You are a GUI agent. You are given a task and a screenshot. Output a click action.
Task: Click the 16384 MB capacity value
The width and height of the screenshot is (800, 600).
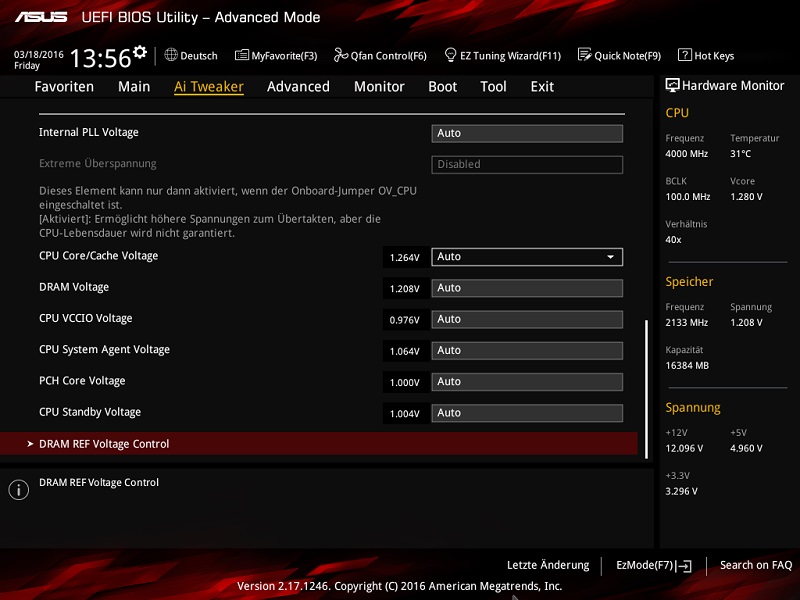pos(687,365)
